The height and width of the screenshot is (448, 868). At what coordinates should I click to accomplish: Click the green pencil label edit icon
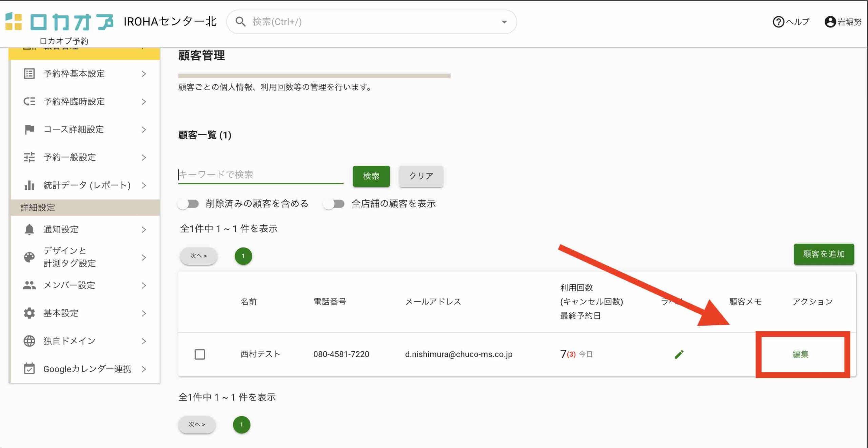[679, 354]
